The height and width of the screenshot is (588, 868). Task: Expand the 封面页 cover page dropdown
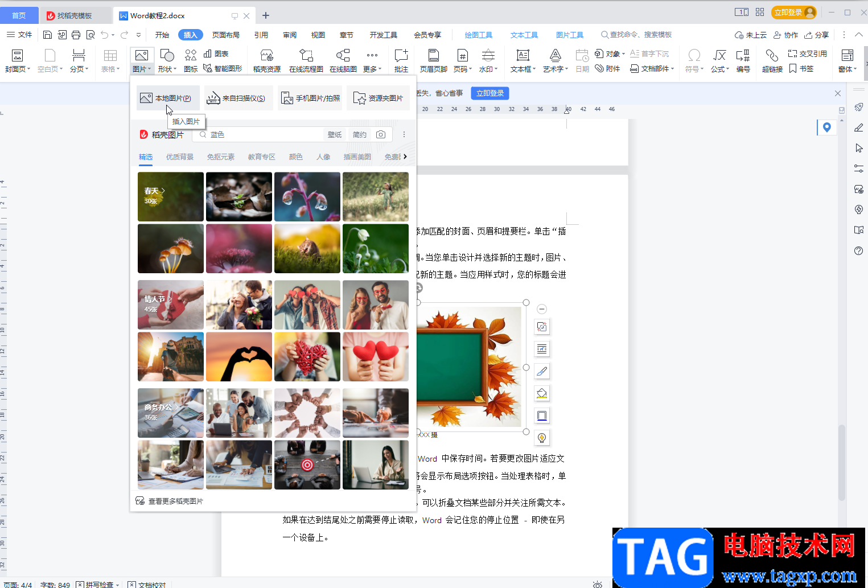[x=18, y=69]
